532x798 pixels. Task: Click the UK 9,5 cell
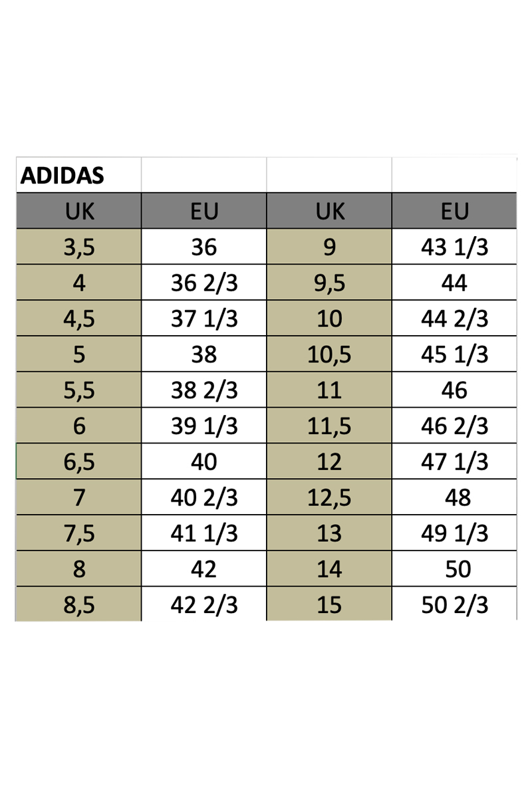coord(329,283)
